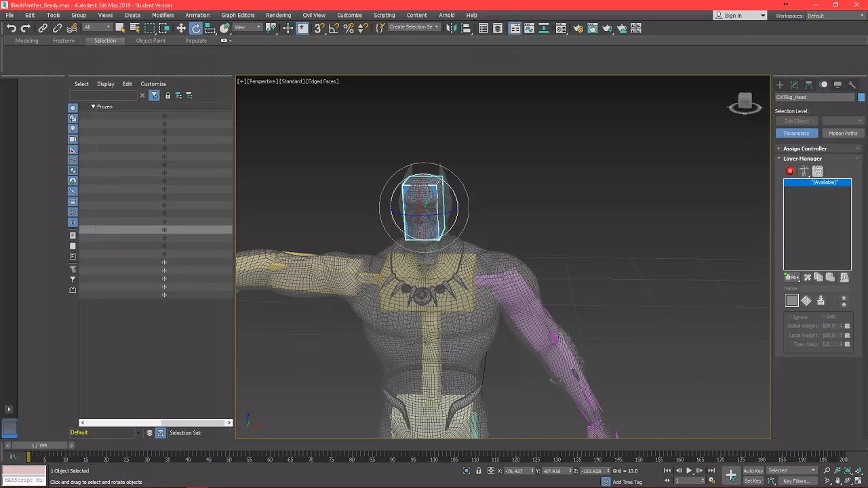Click the Undo arrow icon
Screen dimensions: 868x488
12,28
